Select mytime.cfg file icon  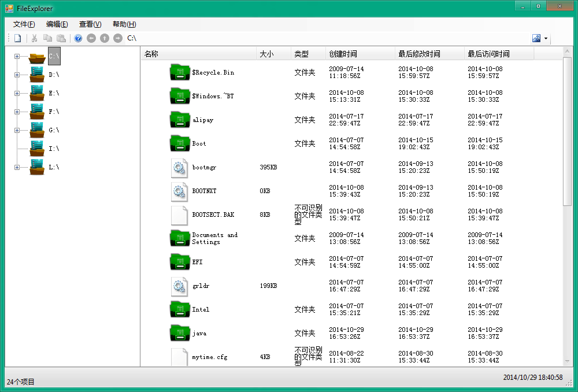click(180, 357)
